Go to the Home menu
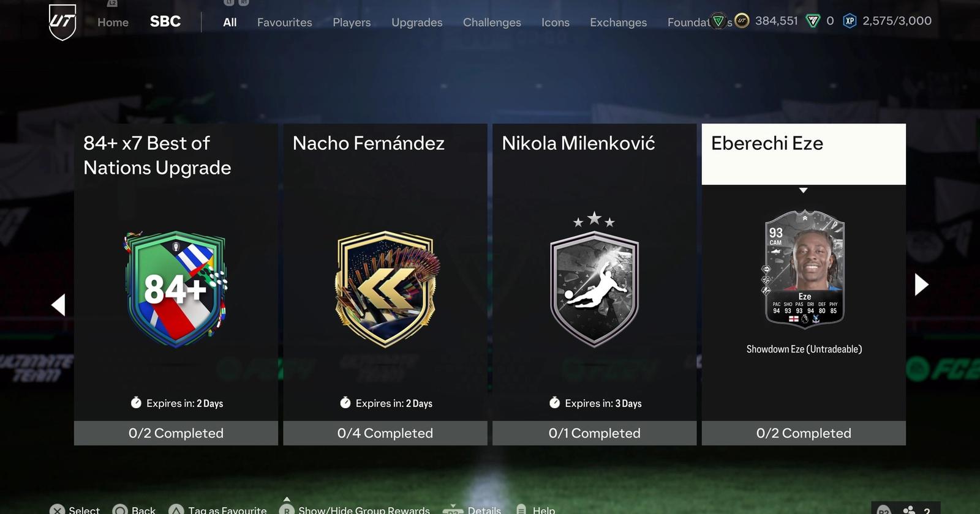980x514 pixels. pyautogui.click(x=113, y=23)
